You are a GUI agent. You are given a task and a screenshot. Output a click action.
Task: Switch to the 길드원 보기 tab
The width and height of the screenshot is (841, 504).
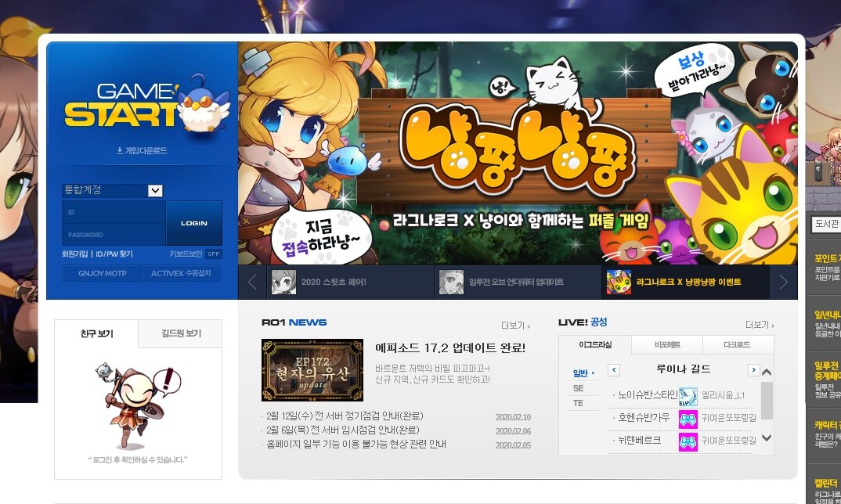pos(180,334)
